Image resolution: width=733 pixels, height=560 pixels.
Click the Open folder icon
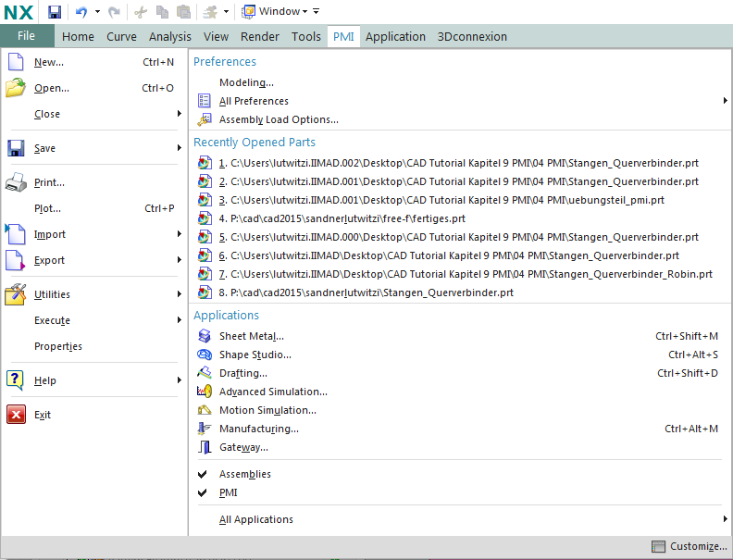click(x=16, y=88)
